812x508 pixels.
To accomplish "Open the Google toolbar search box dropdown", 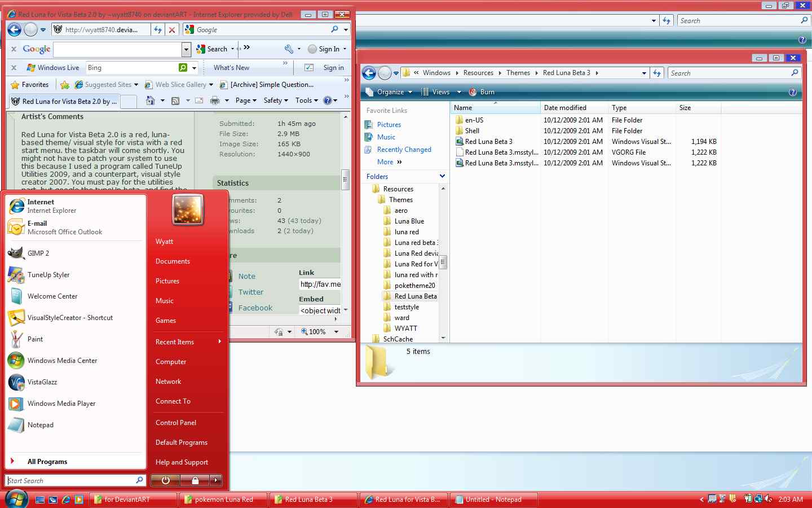I will [x=186, y=50].
